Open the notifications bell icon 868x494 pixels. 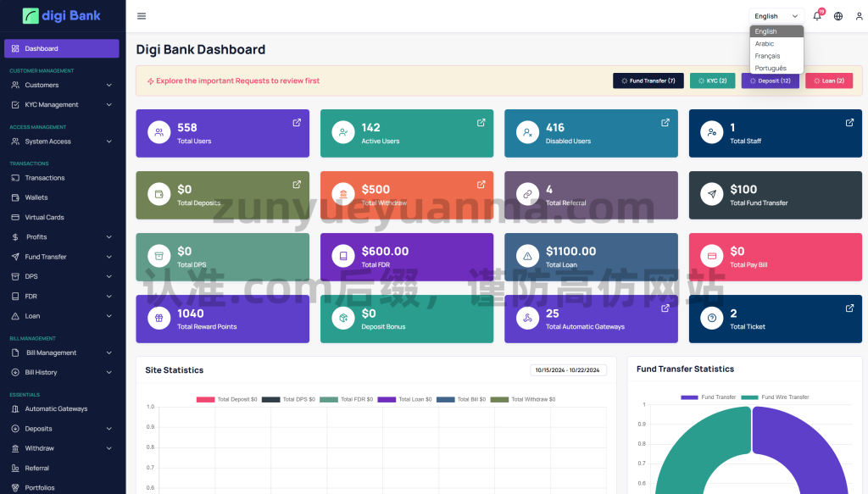(817, 16)
